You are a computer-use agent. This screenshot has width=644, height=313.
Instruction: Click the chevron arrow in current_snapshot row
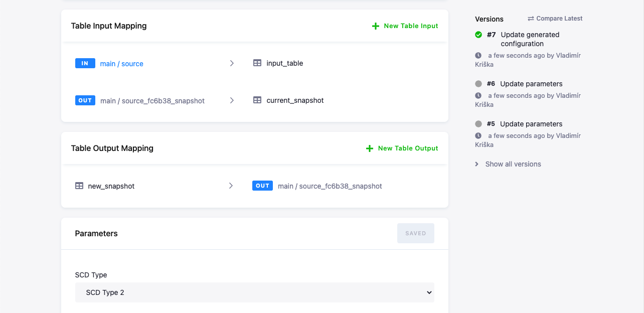232,100
